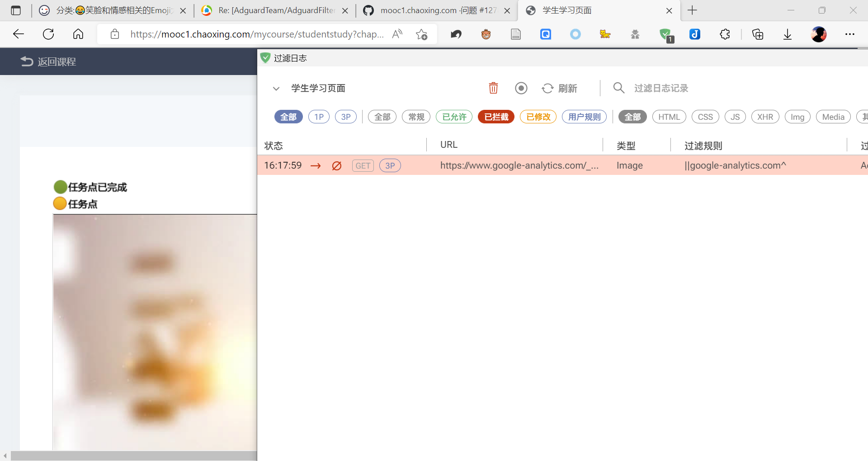Toggle the 用户规则 user rules filter
The width and height of the screenshot is (868, 461).
tap(584, 117)
